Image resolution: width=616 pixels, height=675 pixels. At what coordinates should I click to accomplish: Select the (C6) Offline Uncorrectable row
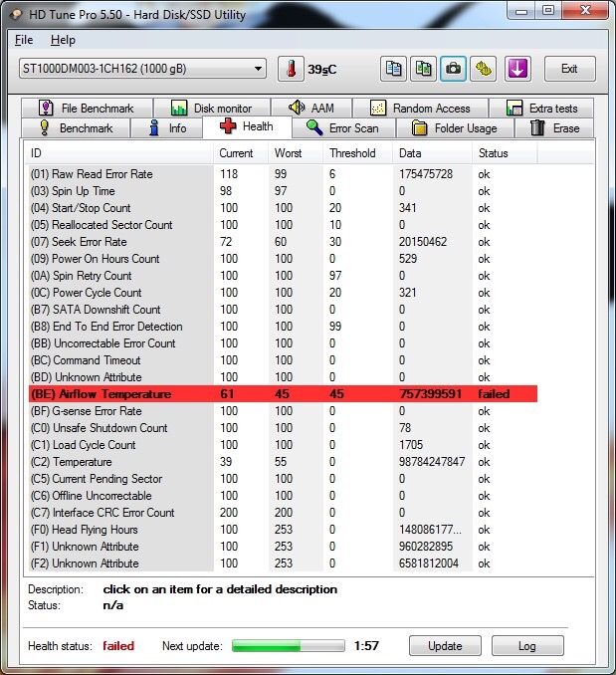click(283, 496)
